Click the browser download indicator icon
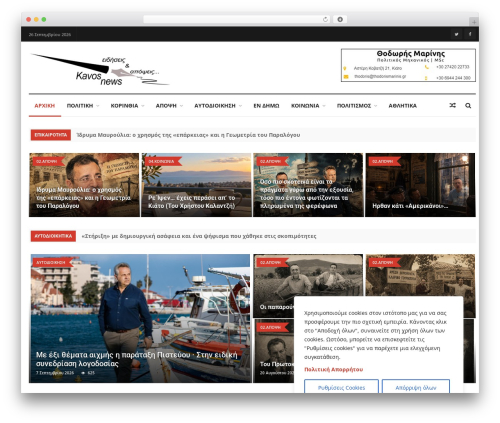The width and height of the screenshot is (500, 423). point(340,19)
